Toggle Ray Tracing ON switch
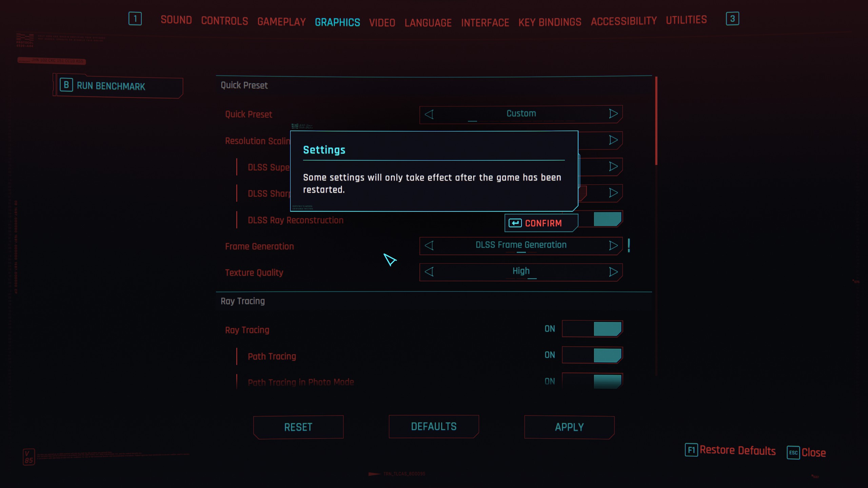Viewport: 868px width, 488px height. click(x=591, y=328)
